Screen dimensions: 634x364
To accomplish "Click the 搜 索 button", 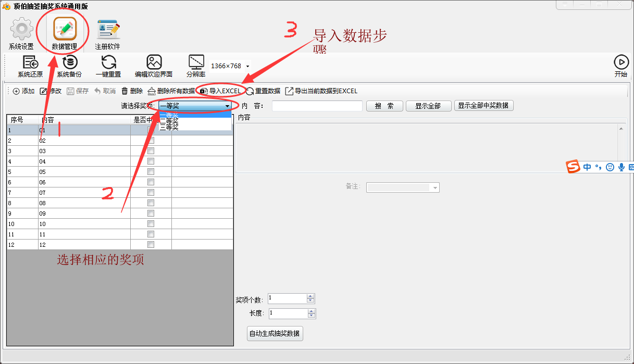I will [384, 106].
